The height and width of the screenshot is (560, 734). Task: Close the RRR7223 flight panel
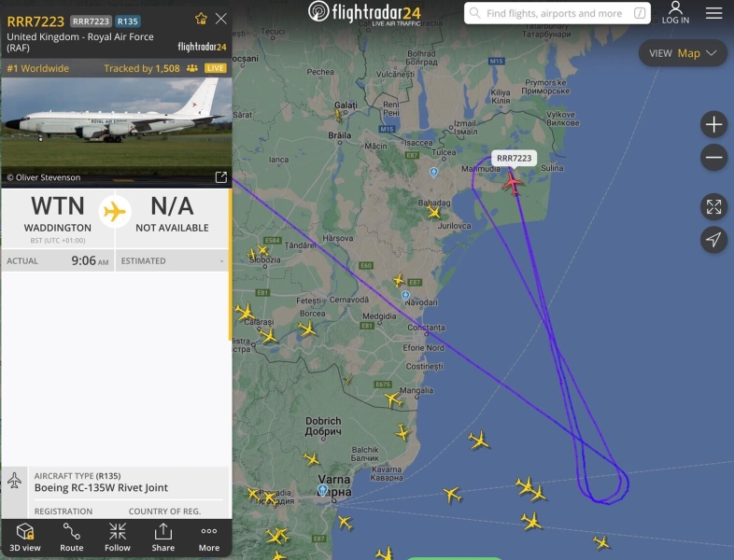pyautogui.click(x=221, y=19)
